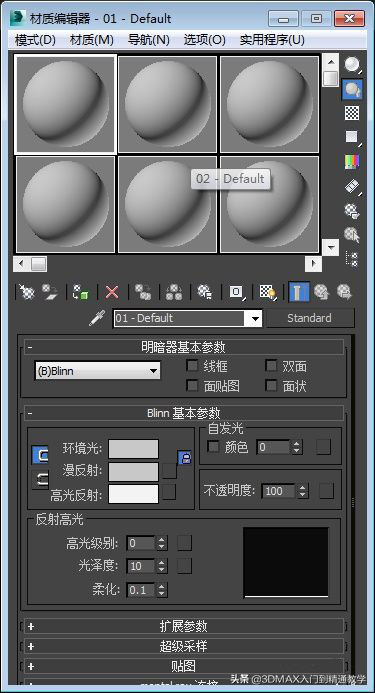Open the 01 - Default material name dropdown
375x693 pixels.
tap(188, 318)
